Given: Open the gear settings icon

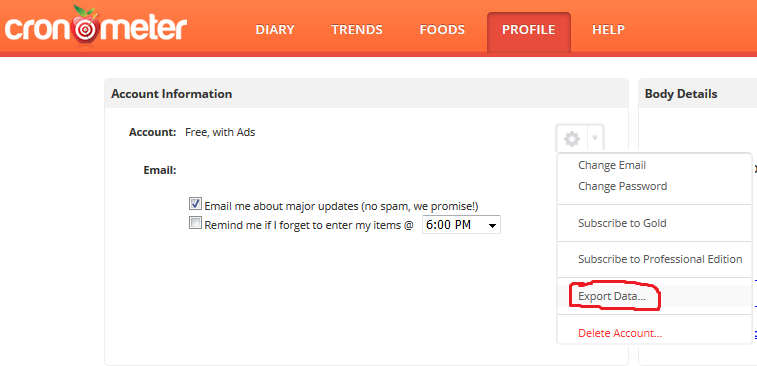Looking at the screenshot, I should click(x=572, y=139).
